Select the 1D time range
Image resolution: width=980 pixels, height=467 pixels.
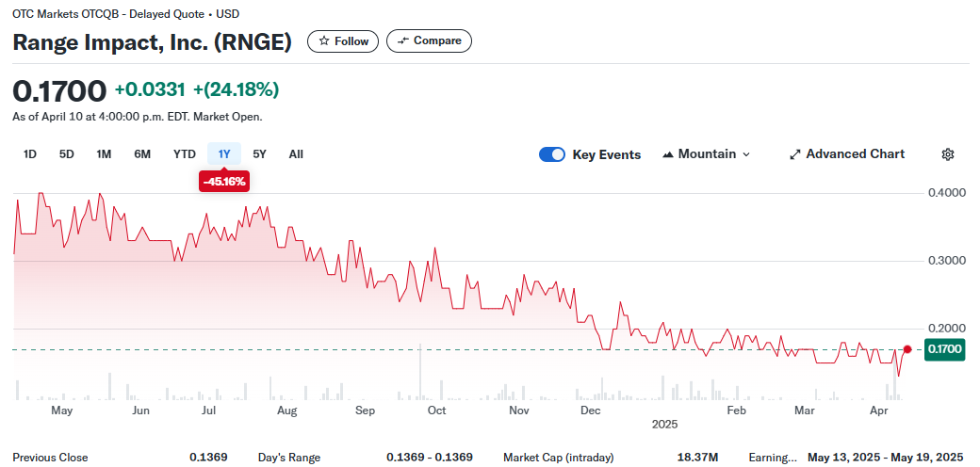29,154
